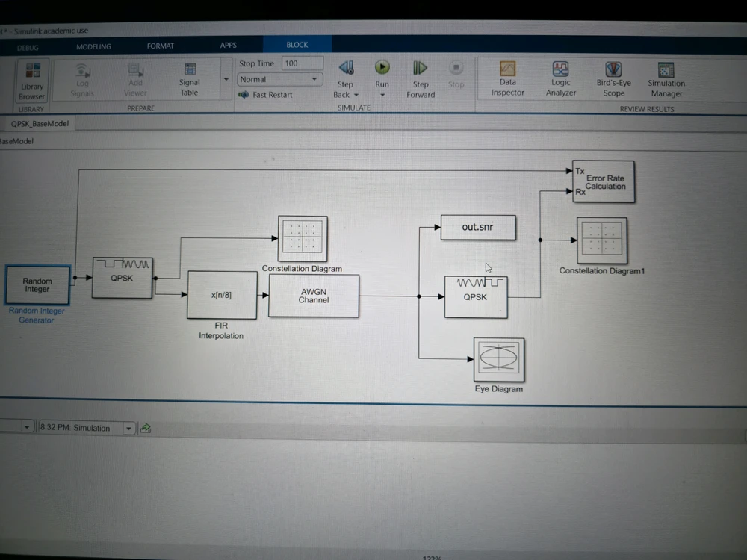Click the Stop Time input field

[302, 63]
